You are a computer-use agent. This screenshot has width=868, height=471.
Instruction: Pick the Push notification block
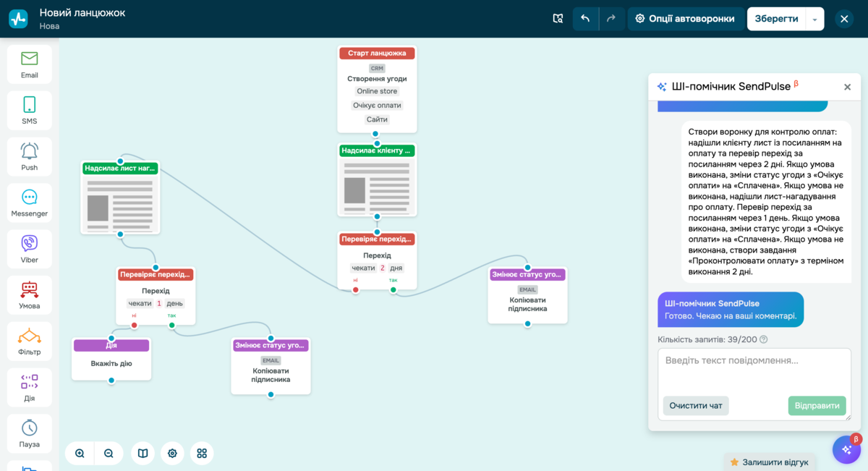coord(30,156)
